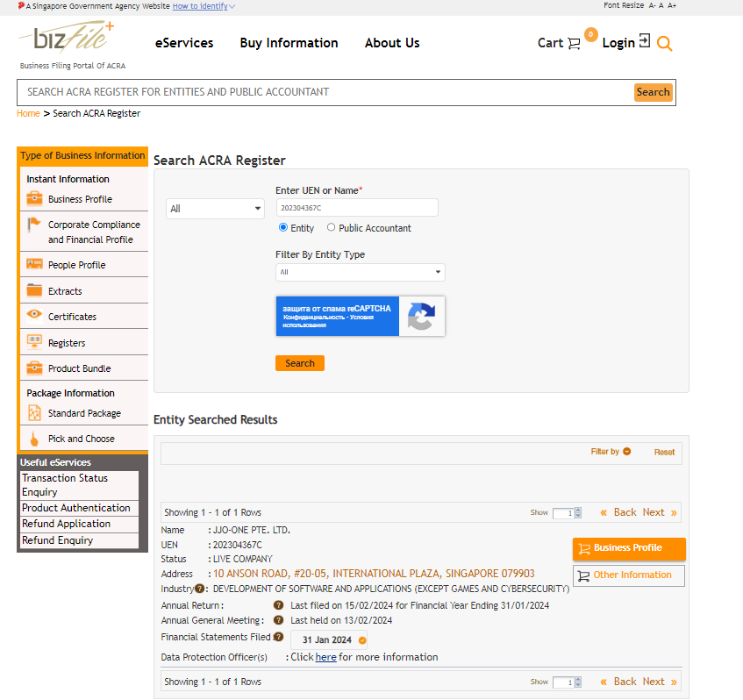This screenshot has height=700, width=743.
Task: Select the Entity radio button
Action: point(282,227)
